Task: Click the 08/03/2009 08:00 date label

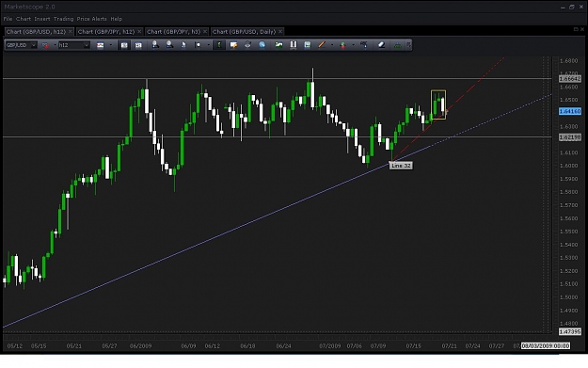Action: coord(546,345)
